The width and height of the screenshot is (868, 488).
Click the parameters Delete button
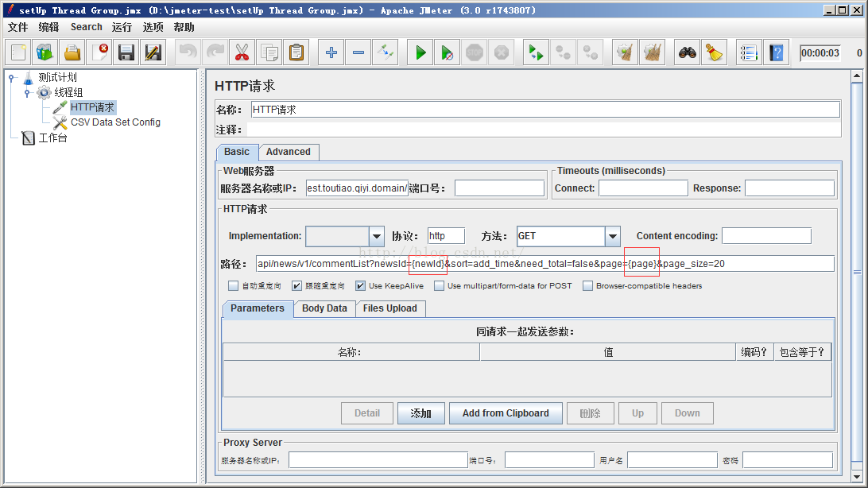point(590,413)
